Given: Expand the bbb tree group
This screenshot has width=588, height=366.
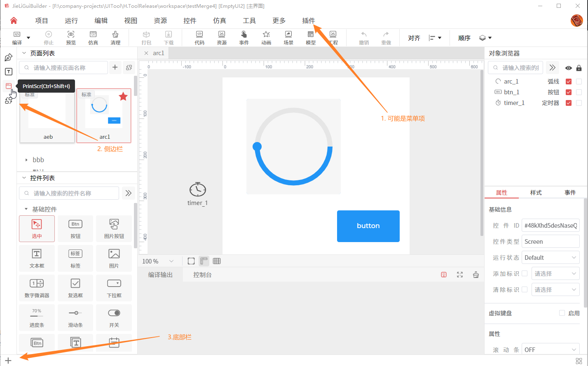Looking at the screenshot, I should click(26, 160).
